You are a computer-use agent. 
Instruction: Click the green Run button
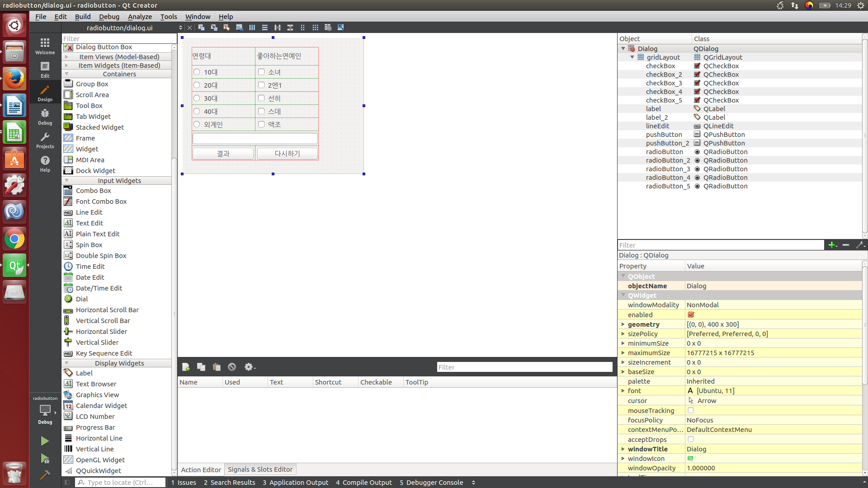(x=45, y=441)
